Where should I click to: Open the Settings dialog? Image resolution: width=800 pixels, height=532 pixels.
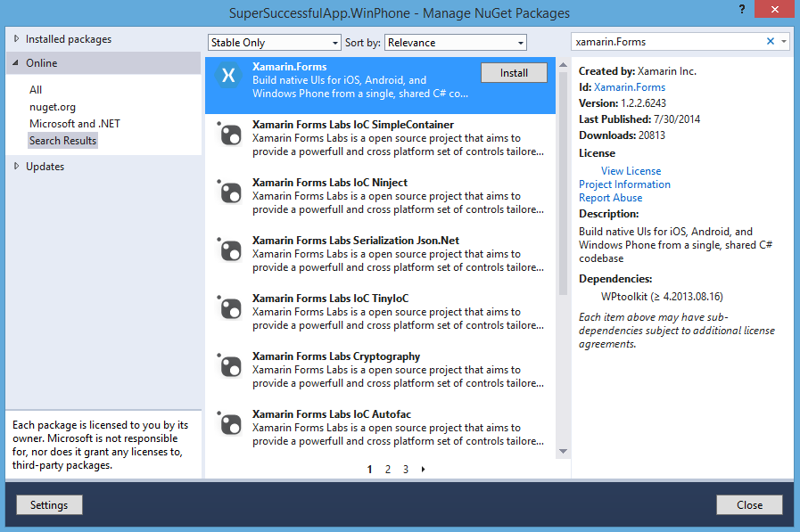[49, 505]
